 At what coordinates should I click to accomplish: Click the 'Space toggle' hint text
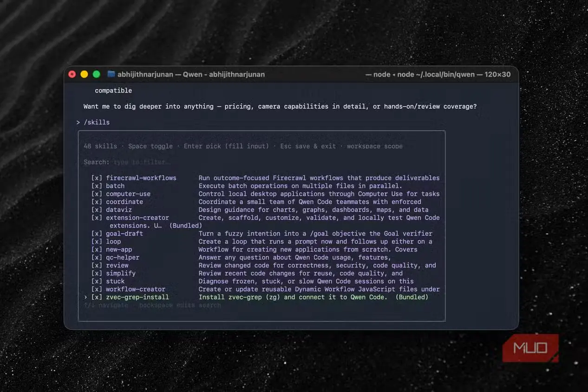click(x=150, y=146)
